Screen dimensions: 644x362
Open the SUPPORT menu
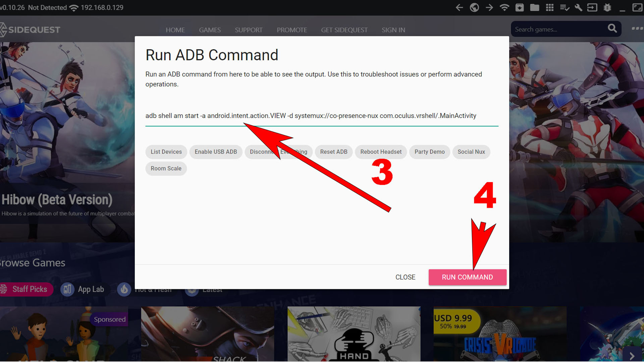249,30
